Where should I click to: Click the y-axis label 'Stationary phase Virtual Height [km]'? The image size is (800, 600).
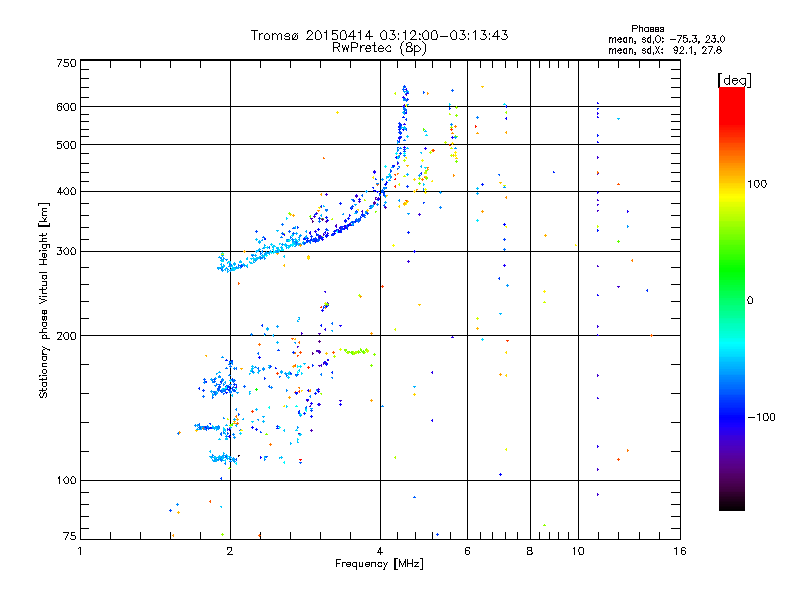point(44,300)
